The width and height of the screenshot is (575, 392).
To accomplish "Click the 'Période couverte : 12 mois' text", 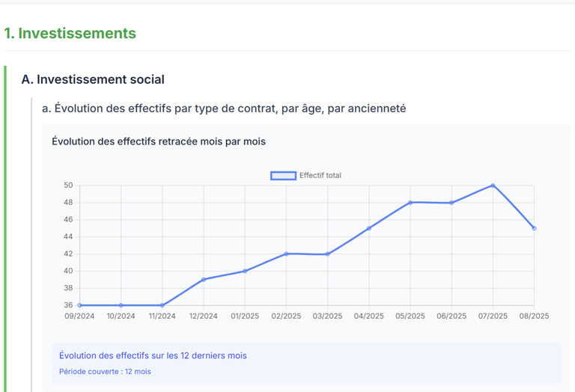I will [x=105, y=372].
